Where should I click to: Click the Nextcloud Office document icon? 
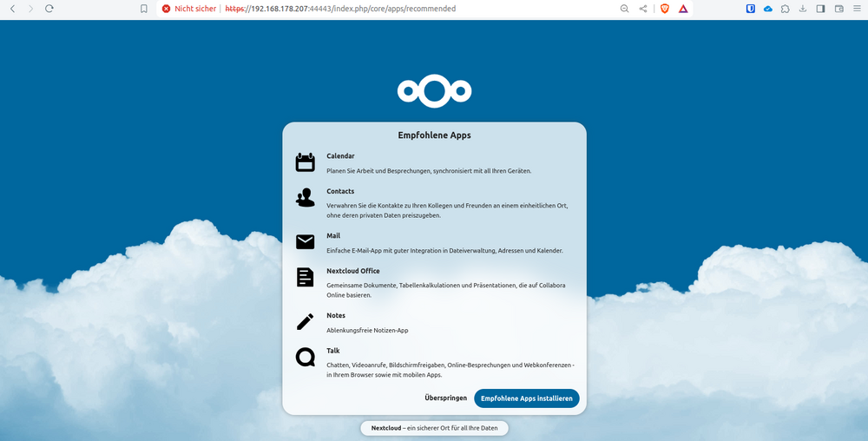[305, 277]
